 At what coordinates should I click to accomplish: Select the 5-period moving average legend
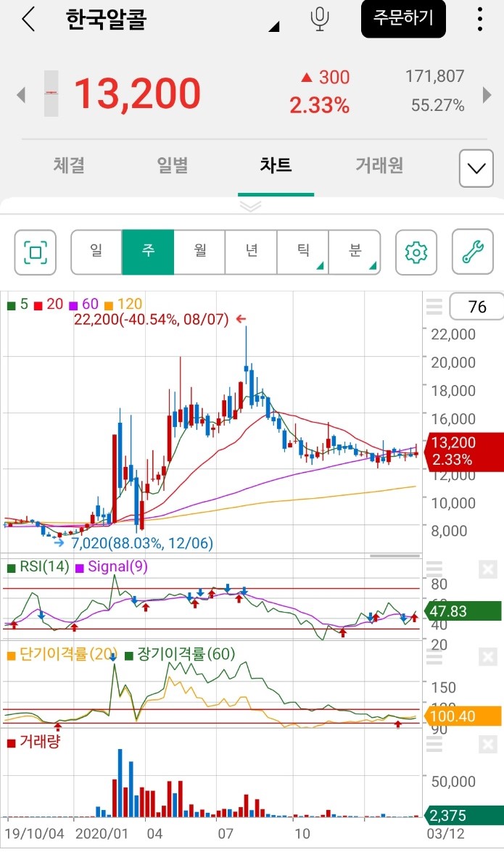coord(17,305)
